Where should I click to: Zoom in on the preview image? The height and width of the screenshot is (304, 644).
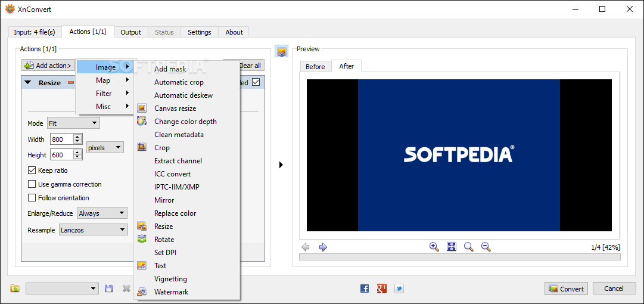point(434,247)
